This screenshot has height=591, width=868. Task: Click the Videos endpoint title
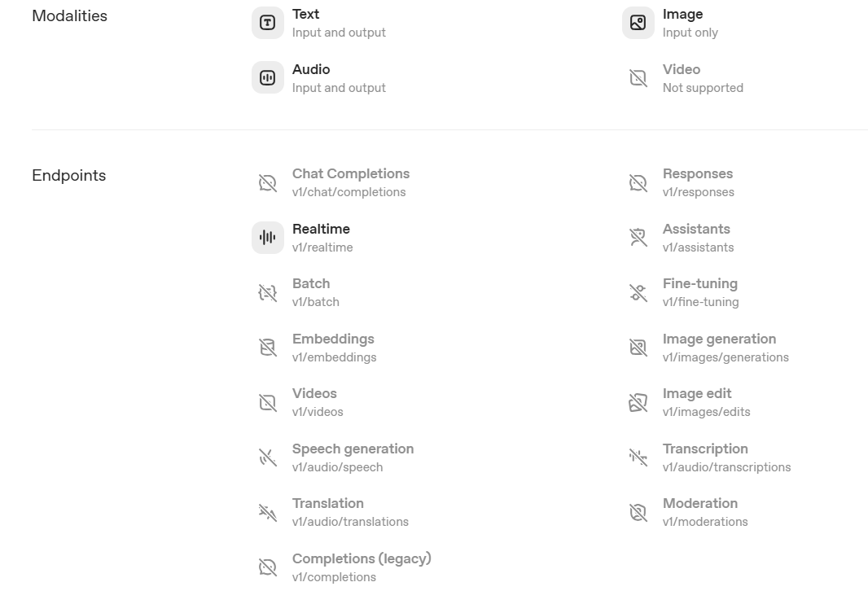click(313, 394)
